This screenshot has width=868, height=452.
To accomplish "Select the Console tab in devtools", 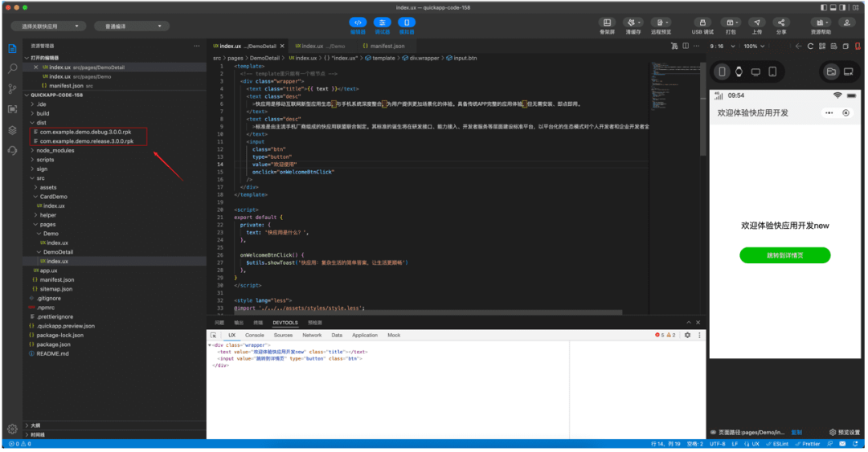I will (254, 336).
